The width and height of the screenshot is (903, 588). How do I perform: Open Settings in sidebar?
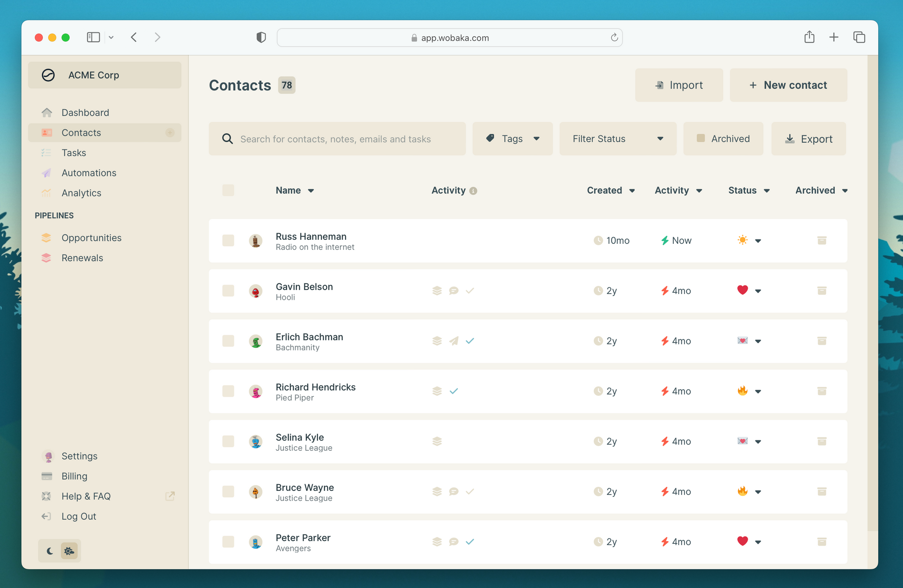[105, 456]
